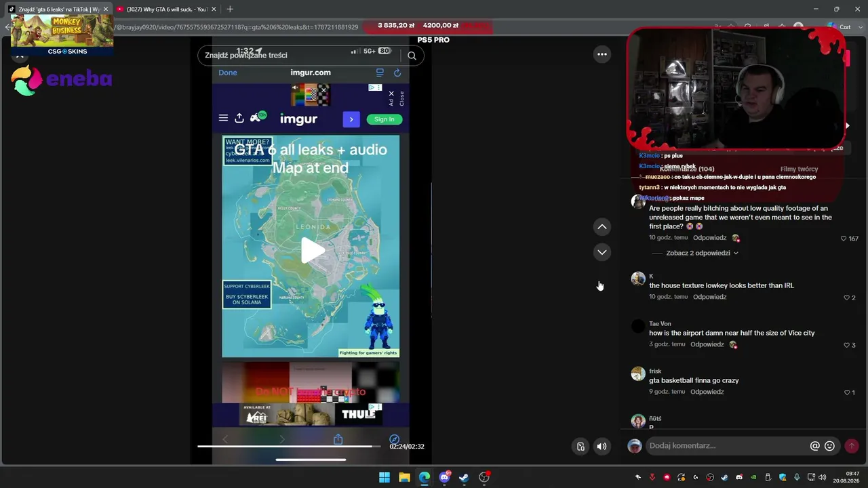Open Steam from the taskbar
The width and height of the screenshot is (868, 488).
point(464,477)
